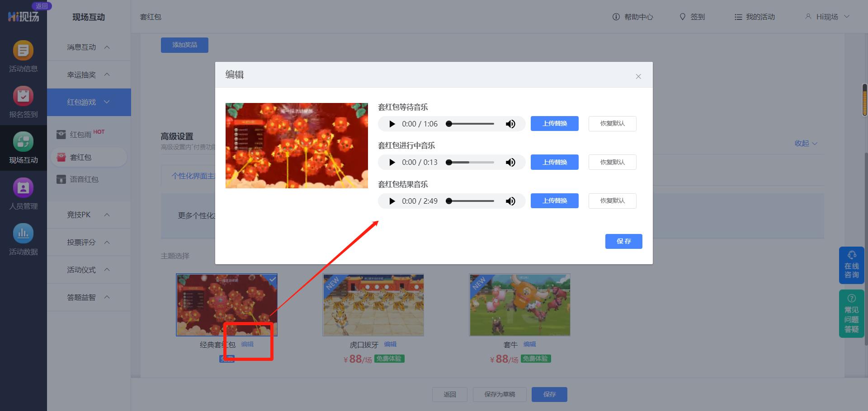Screen dimensions: 868x411
Task: Close the 编辑 dialog
Action: tap(638, 76)
